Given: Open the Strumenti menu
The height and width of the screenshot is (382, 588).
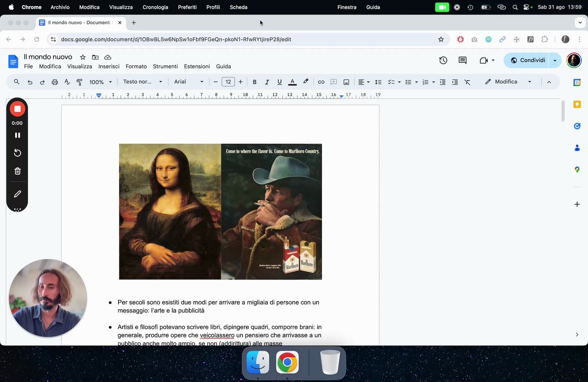Looking at the screenshot, I should coord(165,67).
